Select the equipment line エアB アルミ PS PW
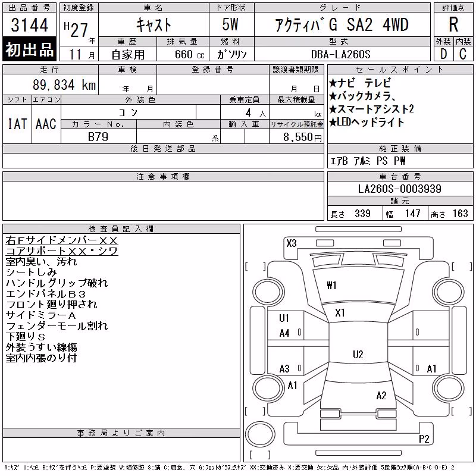The image size is (476, 476). [368, 161]
